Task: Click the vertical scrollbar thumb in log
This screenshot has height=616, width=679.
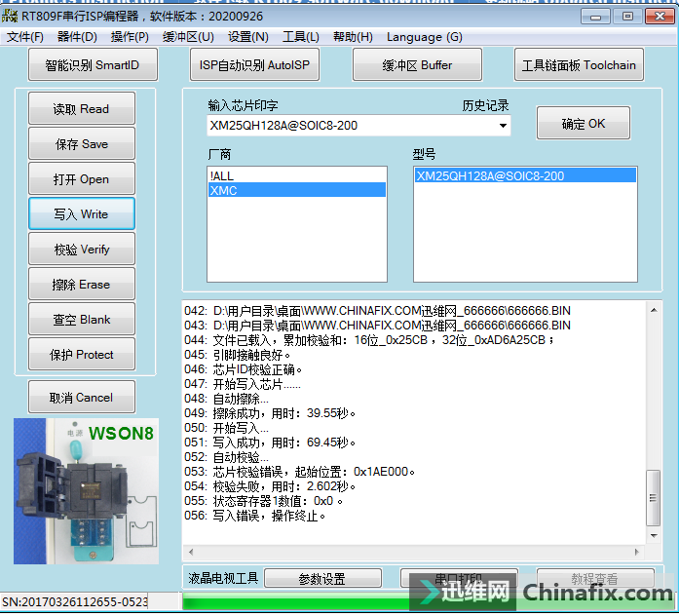Action: (653, 498)
